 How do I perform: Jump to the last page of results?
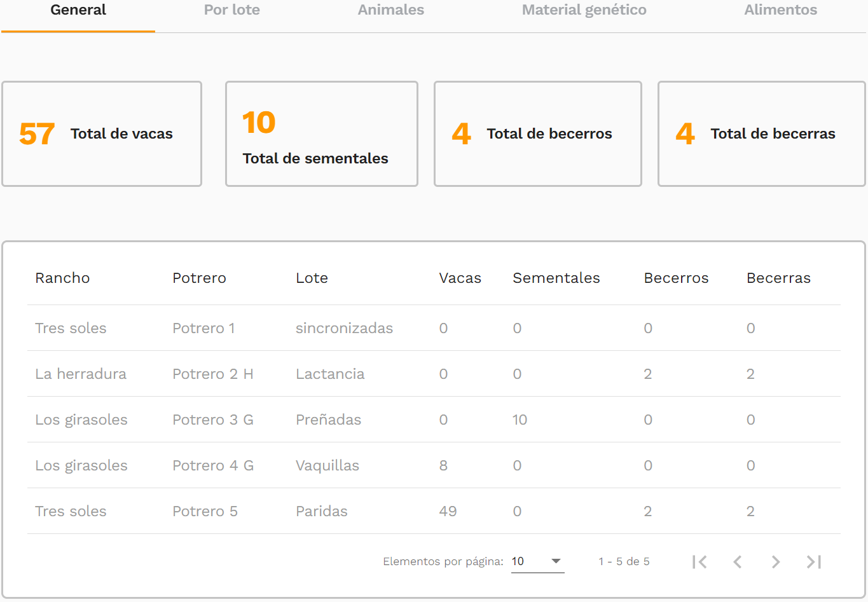pyautogui.click(x=814, y=562)
